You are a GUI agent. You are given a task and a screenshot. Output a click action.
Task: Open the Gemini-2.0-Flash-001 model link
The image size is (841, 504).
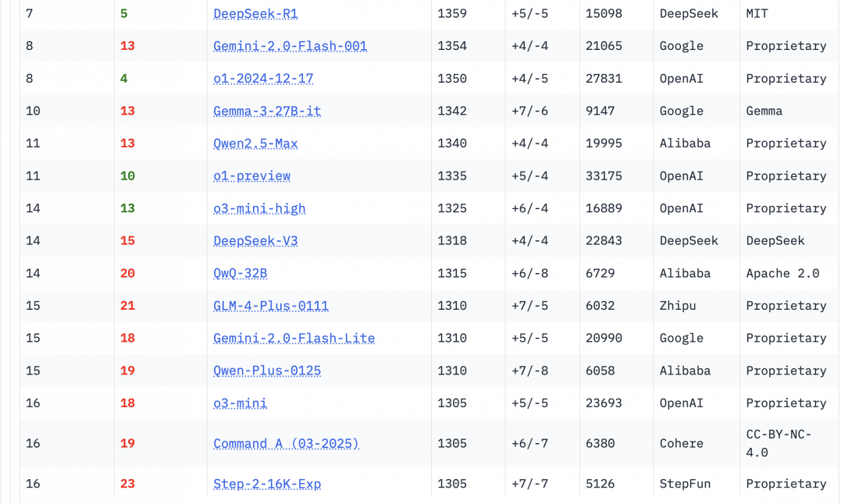pos(290,46)
